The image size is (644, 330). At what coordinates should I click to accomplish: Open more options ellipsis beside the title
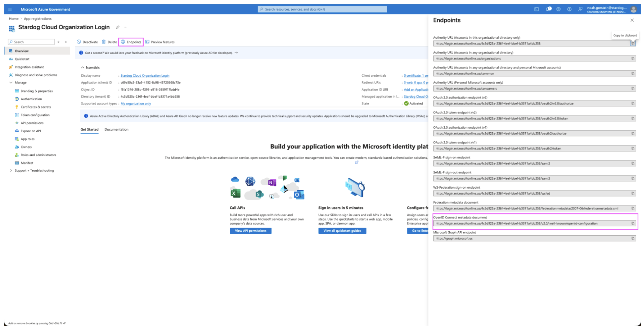[126, 27]
